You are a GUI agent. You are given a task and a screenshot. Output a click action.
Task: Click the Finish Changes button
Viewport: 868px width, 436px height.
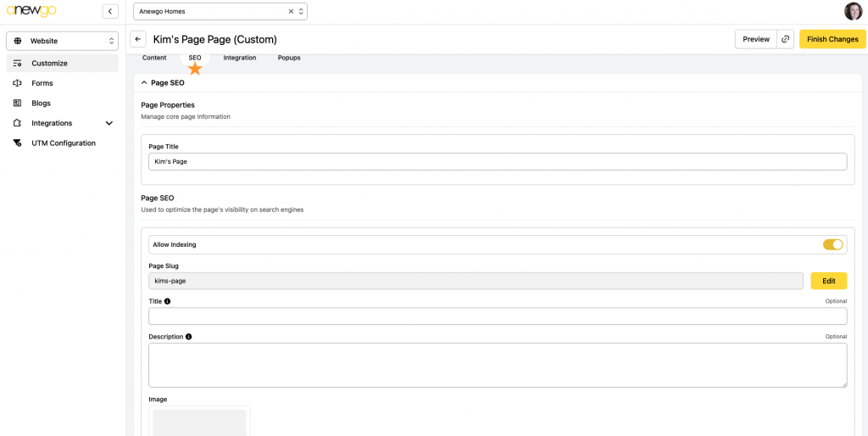(832, 39)
